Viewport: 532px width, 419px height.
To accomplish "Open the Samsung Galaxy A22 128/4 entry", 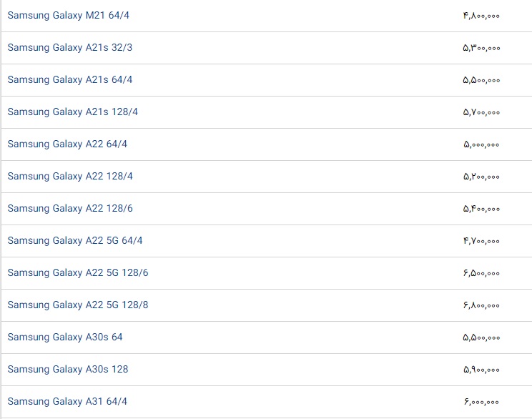I will pyautogui.click(x=70, y=176).
